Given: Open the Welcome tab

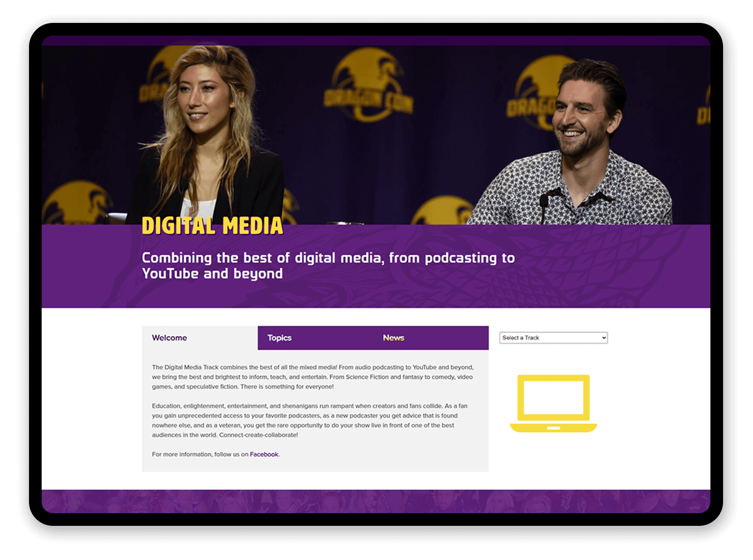Looking at the screenshot, I should pyautogui.click(x=200, y=338).
